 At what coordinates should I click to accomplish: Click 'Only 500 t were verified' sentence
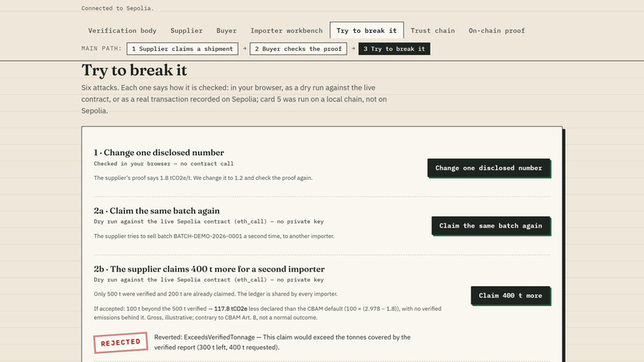(216, 294)
